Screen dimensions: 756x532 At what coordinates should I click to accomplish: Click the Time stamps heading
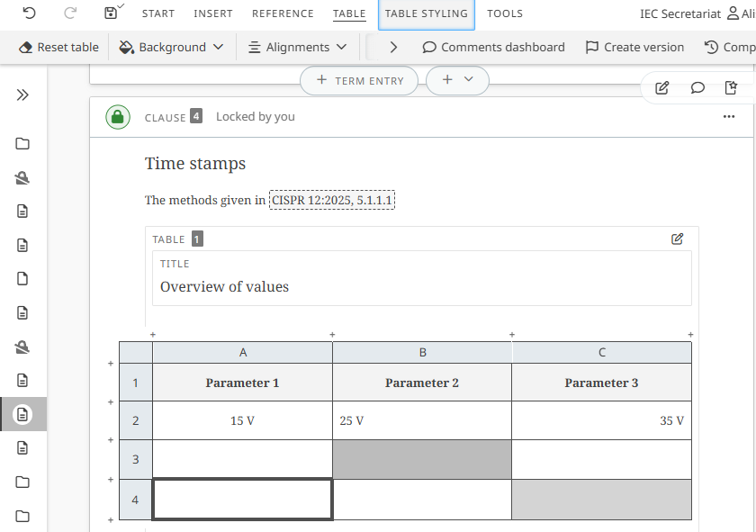point(195,164)
